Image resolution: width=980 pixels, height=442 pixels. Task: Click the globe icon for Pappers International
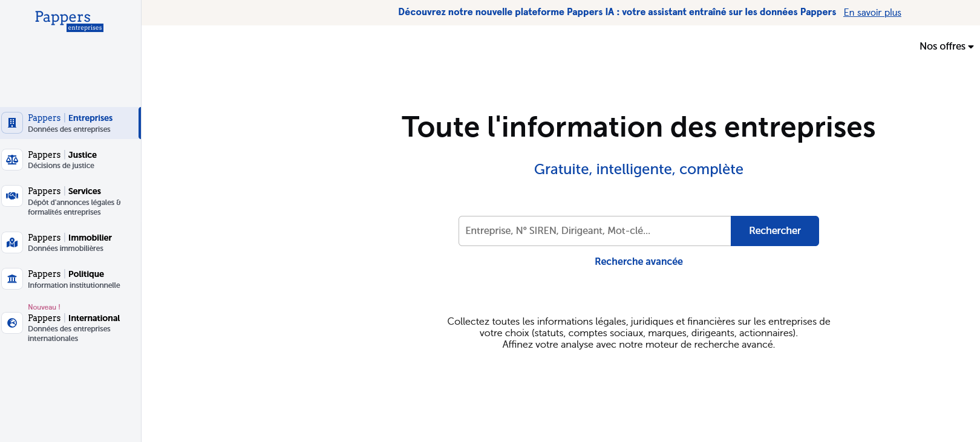12,323
